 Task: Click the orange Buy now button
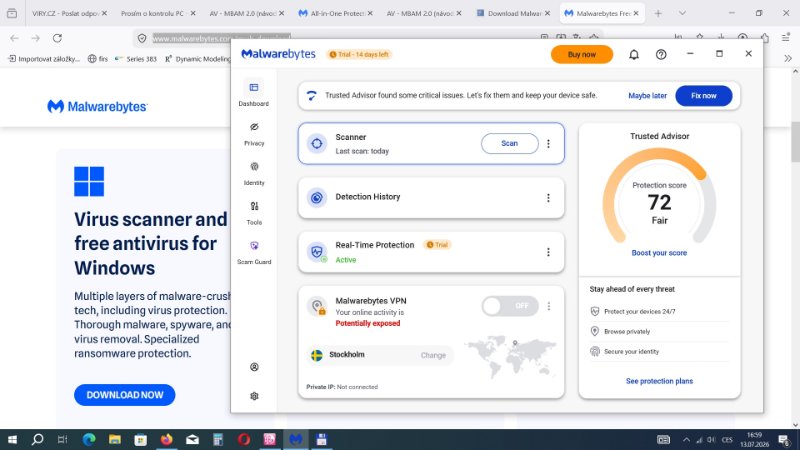coord(582,54)
